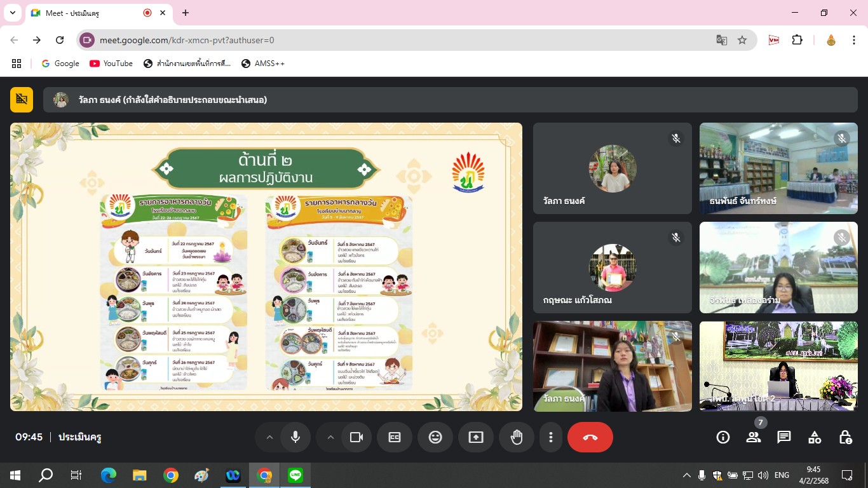Open the activities panel
Screen dimensions: 868x488
coord(815,437)
